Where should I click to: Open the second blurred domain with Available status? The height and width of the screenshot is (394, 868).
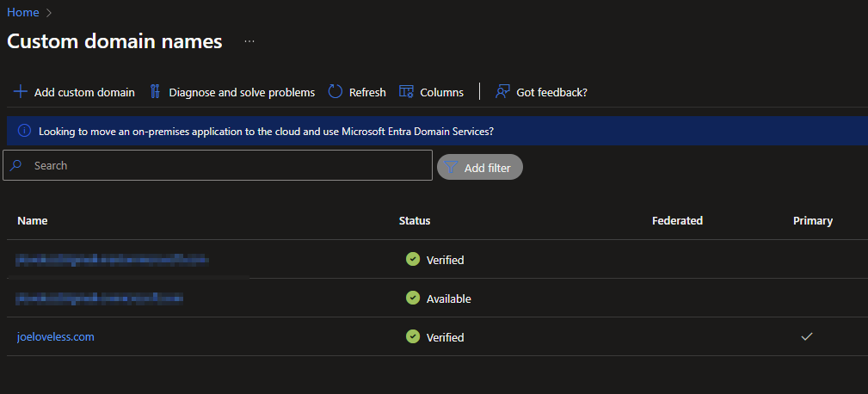pyautogui.click(x=100, y=299)
